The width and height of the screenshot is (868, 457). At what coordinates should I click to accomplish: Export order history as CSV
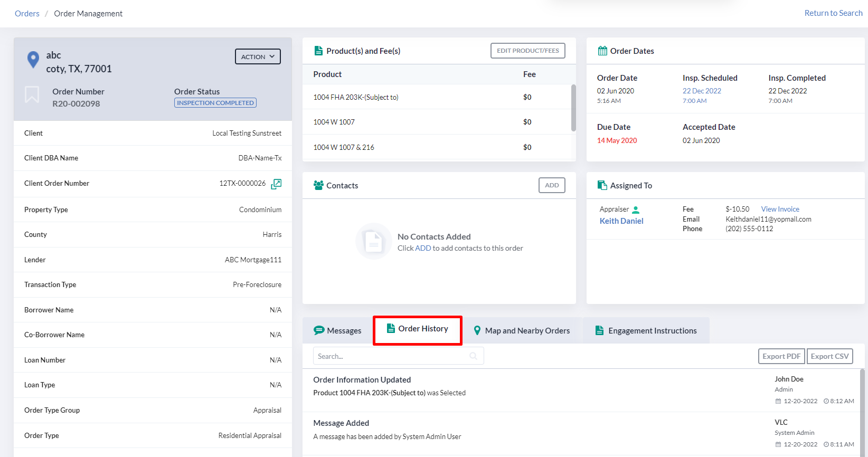tap(830, 356)
